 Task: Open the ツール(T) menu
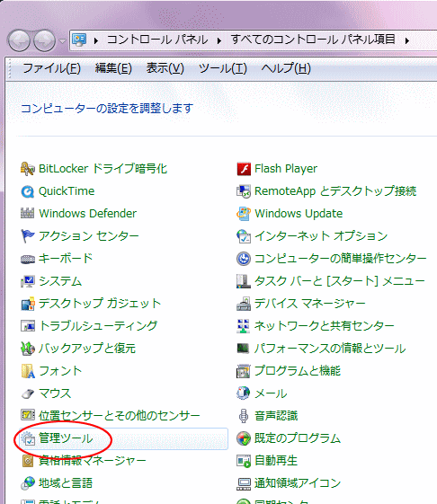point(223,68)
